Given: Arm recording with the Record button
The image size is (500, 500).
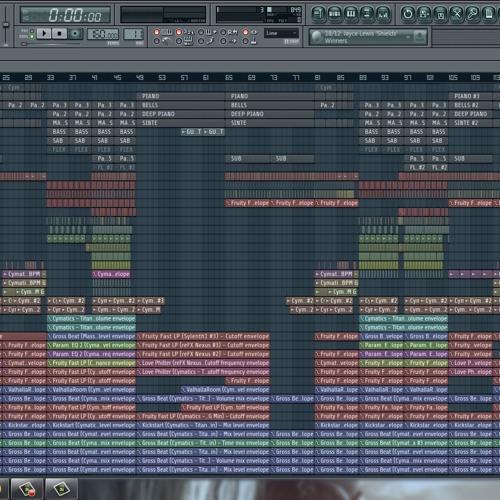Looking at the screenshot, I should (75, 33).
